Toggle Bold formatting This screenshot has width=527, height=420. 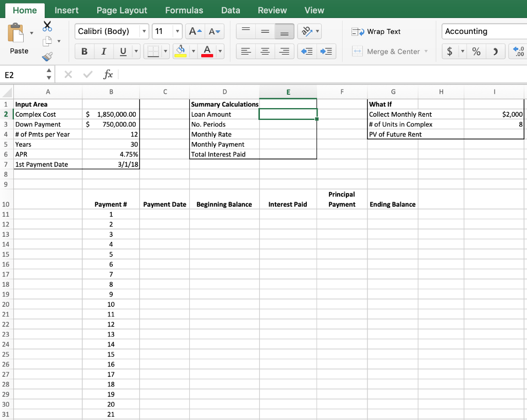pyautogui.click(x=84, y=51)
